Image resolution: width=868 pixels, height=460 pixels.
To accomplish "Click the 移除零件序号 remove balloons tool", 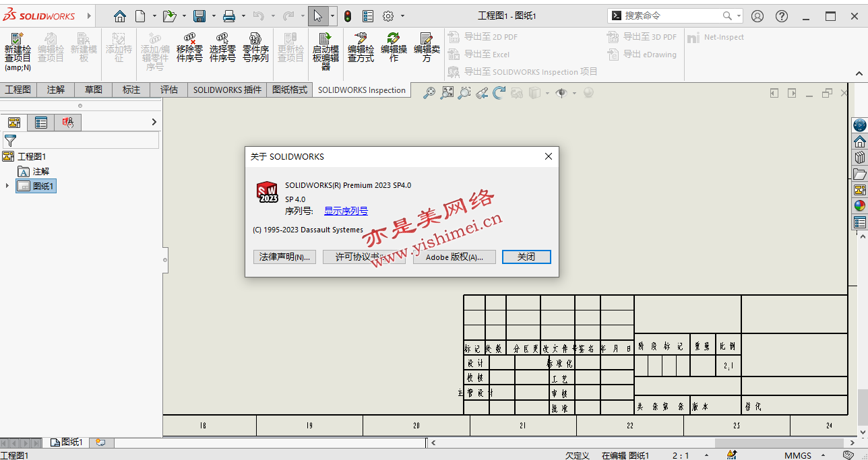I will click(189, 48).
